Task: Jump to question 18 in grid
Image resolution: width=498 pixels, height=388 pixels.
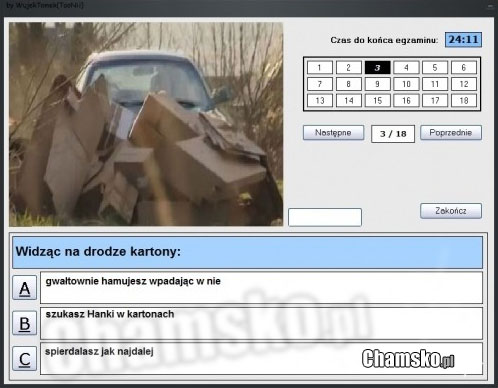Action: 464,100
